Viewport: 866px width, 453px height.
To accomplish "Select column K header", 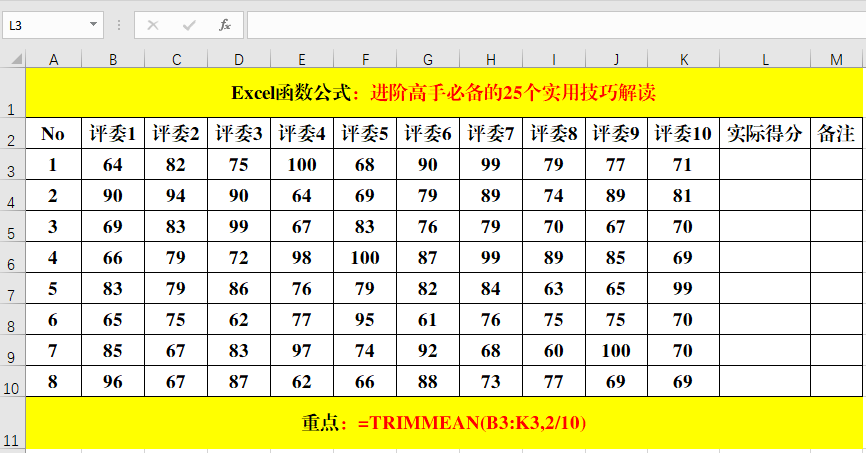I will pyautogui.click(x=683, y=59).
